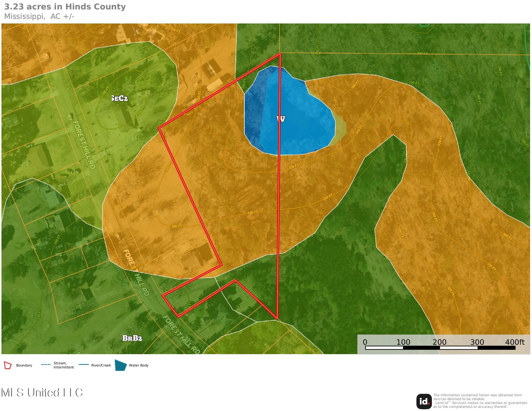
Task: Click the map scale bar
Action: [x=440, y=348]
